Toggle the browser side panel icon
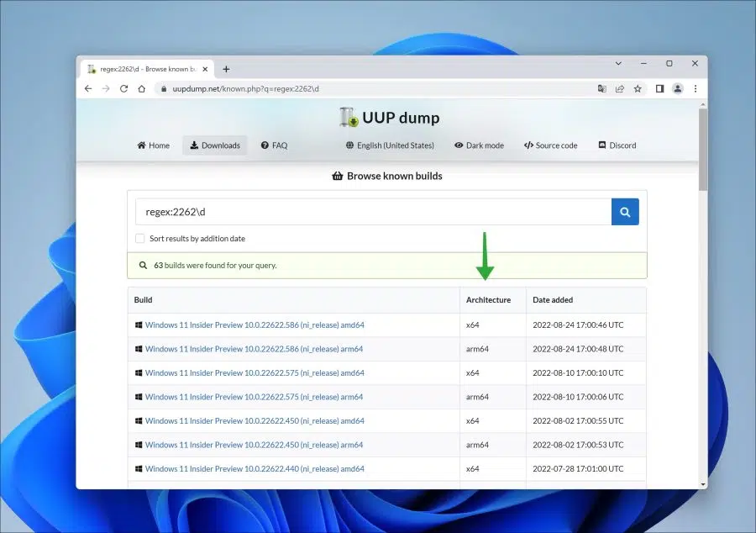Screen dimensions: 756x533 point(659,89)
